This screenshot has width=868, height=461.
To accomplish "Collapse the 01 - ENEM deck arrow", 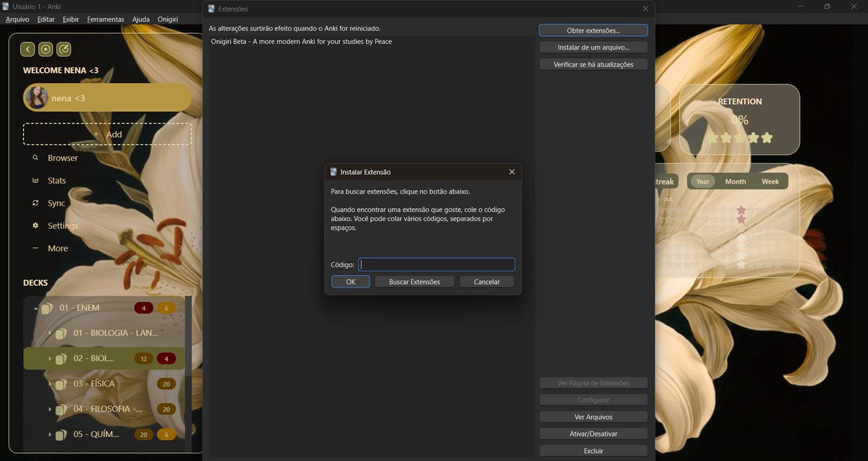I will tap(36, 309).
